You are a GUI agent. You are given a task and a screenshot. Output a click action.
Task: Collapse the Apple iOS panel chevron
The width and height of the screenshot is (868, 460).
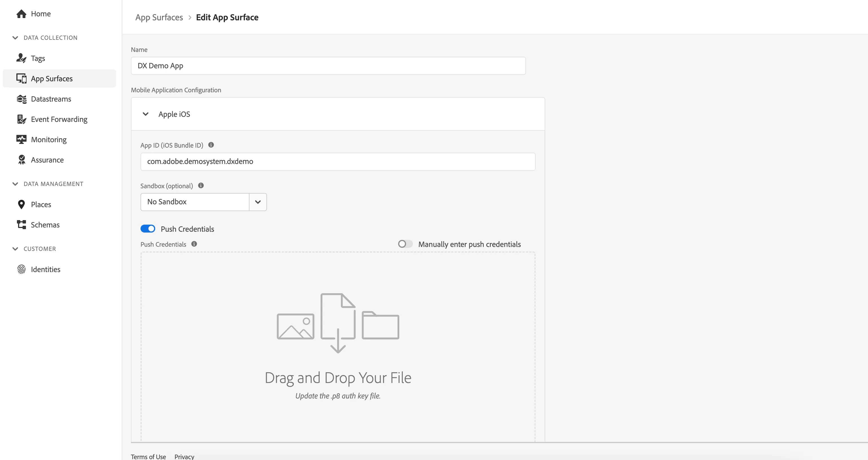click(146, 114)
